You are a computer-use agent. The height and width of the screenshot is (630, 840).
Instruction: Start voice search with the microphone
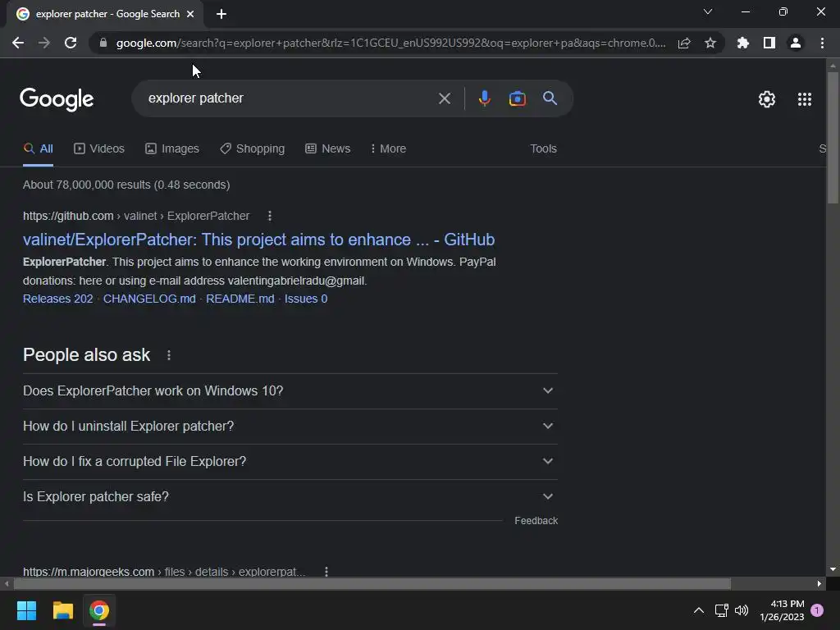[x=484, y=98]
